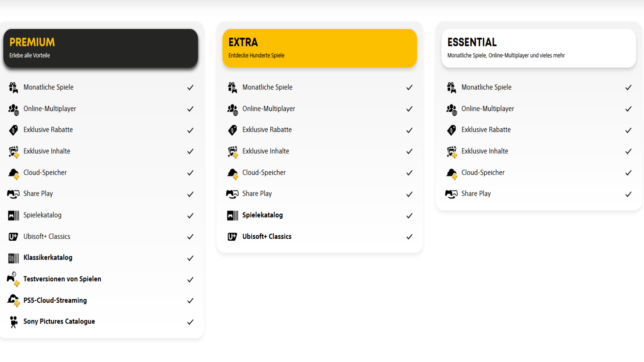Click the Exklusive Inhalte icon in Premium
This screenshot has height=362, width=644.
pos(13,152)
